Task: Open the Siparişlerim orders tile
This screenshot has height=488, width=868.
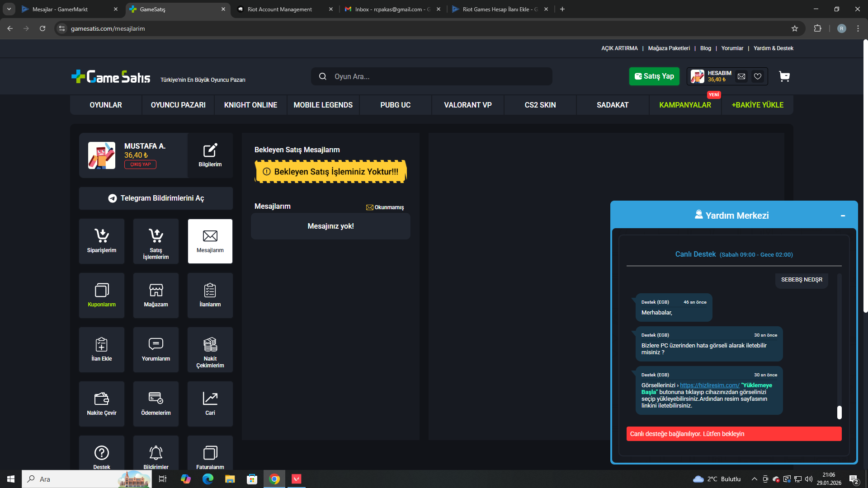Action: (x=102, y=241)
